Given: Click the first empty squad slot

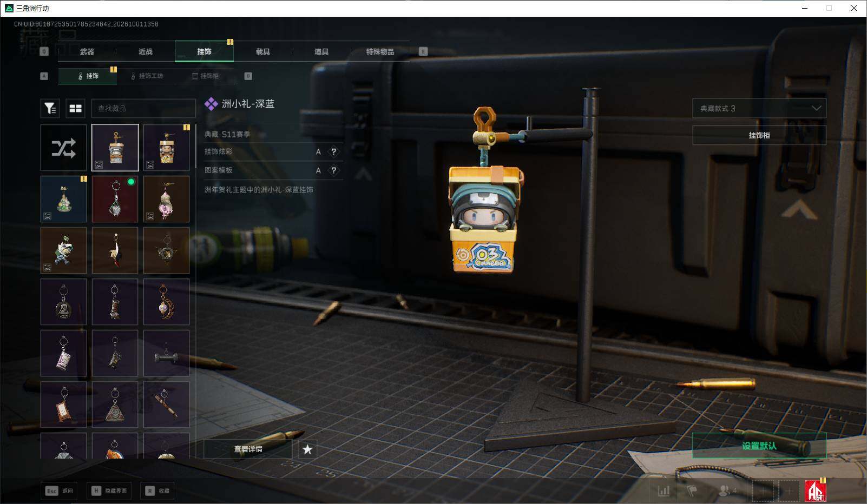Looking at the screenshot, I should click(x=763, y=490).
